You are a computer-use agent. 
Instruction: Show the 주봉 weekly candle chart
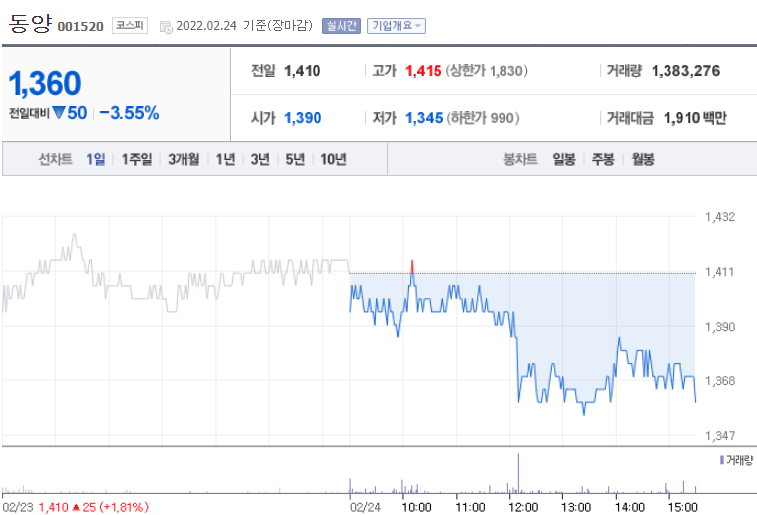click(x=603, y=159)
